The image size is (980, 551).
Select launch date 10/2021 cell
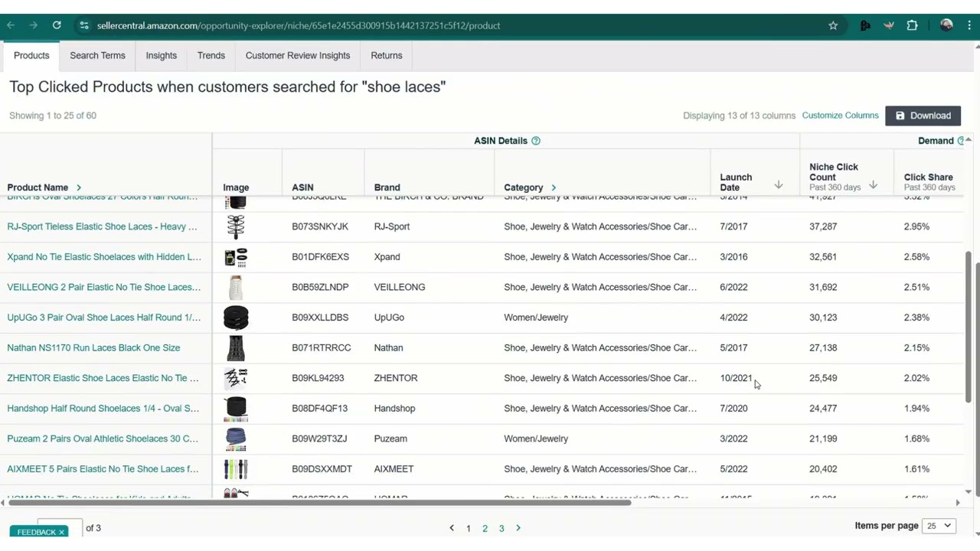point(736,378)
